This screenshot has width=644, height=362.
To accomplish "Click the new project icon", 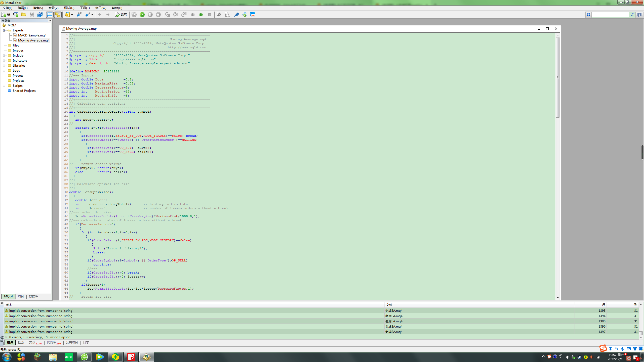I will pyautogui.click(x=16, y=15).
